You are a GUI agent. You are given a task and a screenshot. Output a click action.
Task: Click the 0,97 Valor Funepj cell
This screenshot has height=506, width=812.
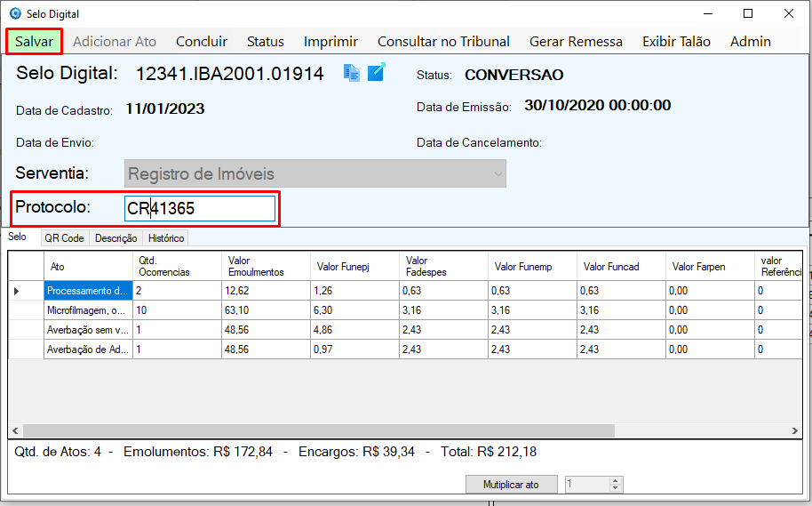tap(354, 349)
